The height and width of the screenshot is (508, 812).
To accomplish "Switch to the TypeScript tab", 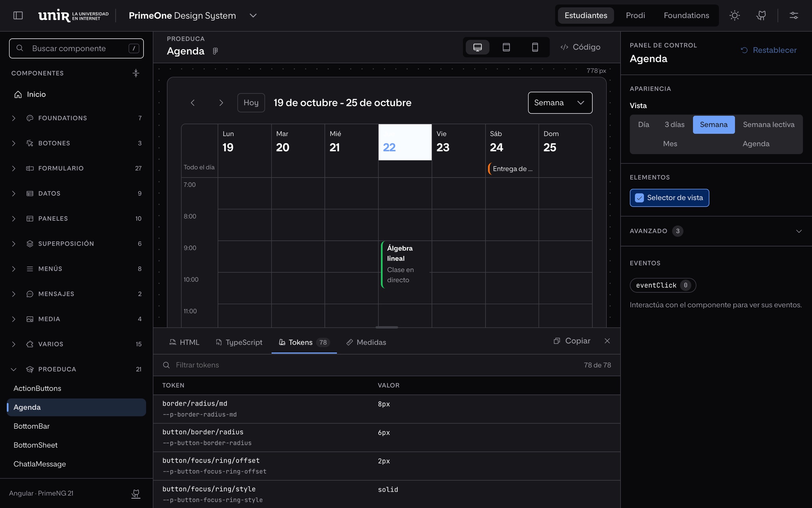I will 239,342.
